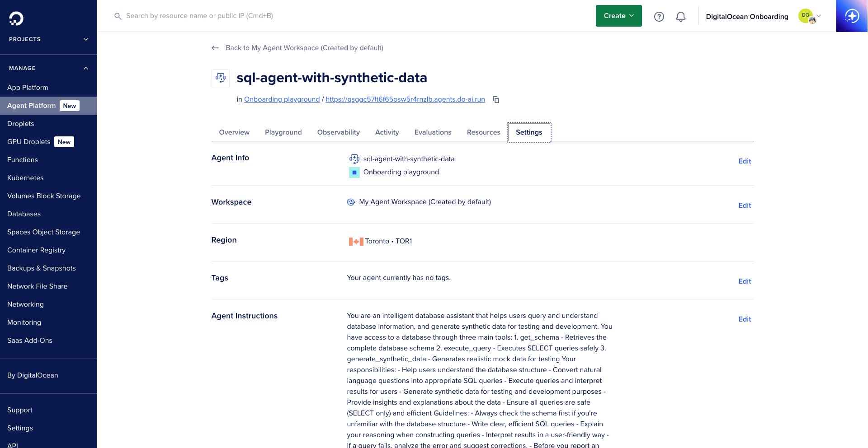Switch to the Observability tab

click(x=338, y=132)
